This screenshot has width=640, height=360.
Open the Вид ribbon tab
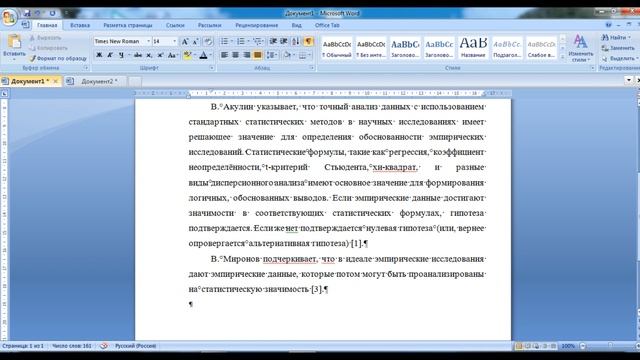296,25
